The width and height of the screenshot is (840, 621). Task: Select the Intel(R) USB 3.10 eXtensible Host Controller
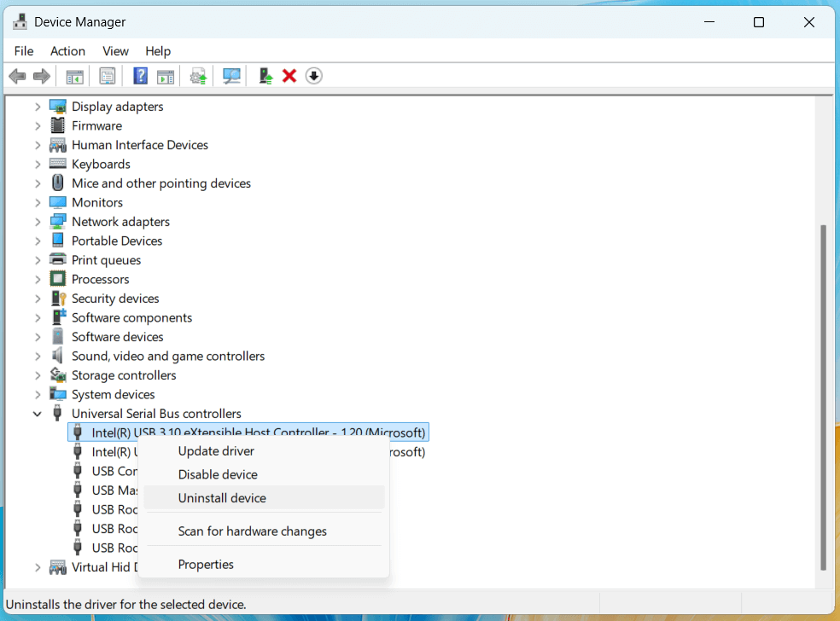pyautogui.click(x=248, y=432)
